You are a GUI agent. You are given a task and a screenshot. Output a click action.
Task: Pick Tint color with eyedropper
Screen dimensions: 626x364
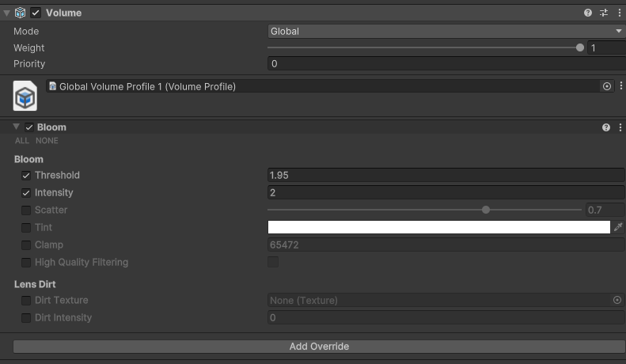pyautogui.click(x=618, y=227)
